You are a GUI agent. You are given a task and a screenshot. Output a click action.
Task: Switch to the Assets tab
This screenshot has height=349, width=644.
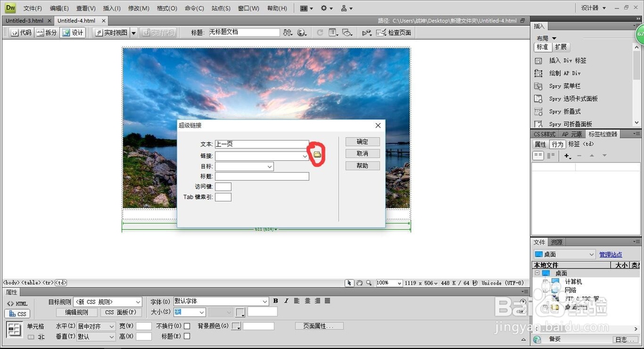tap(556, 242)
